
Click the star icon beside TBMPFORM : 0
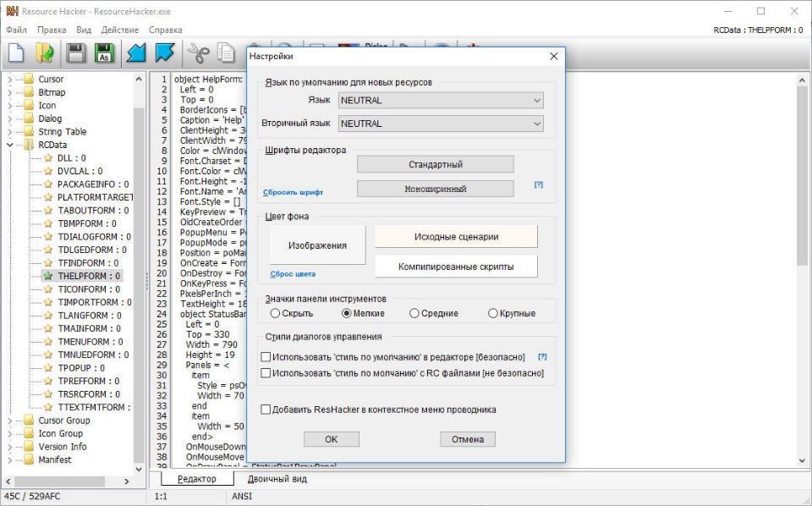click(x=48, y=223)
